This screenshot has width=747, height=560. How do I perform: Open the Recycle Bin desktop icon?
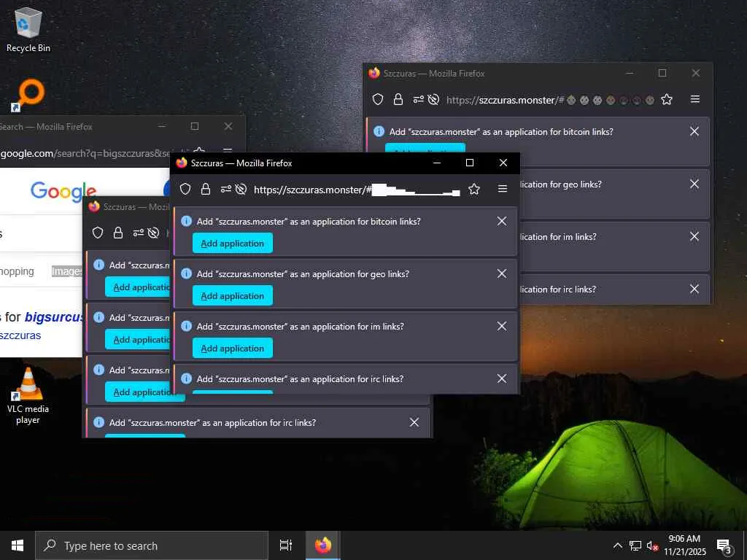click(x=28, y=29)
